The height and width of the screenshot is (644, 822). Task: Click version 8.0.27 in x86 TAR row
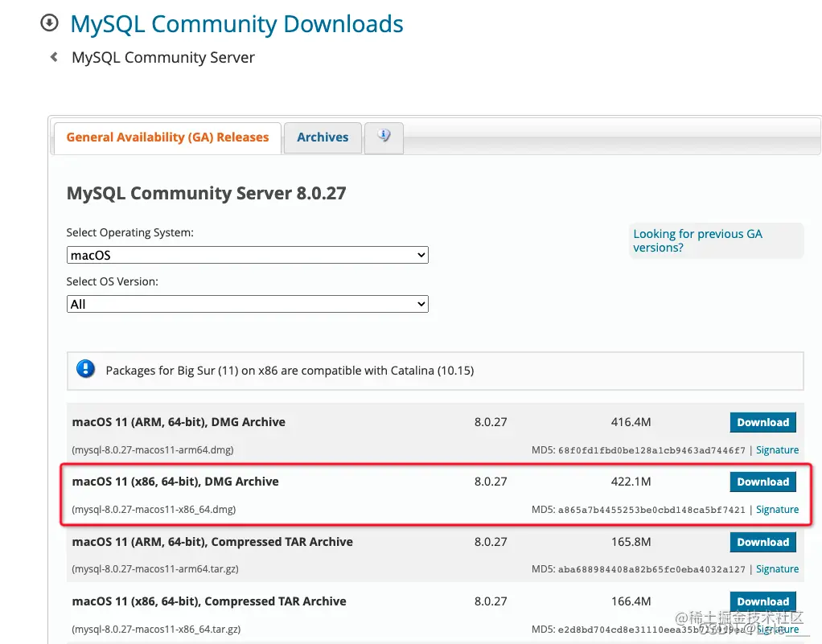(x=491, y=601)
